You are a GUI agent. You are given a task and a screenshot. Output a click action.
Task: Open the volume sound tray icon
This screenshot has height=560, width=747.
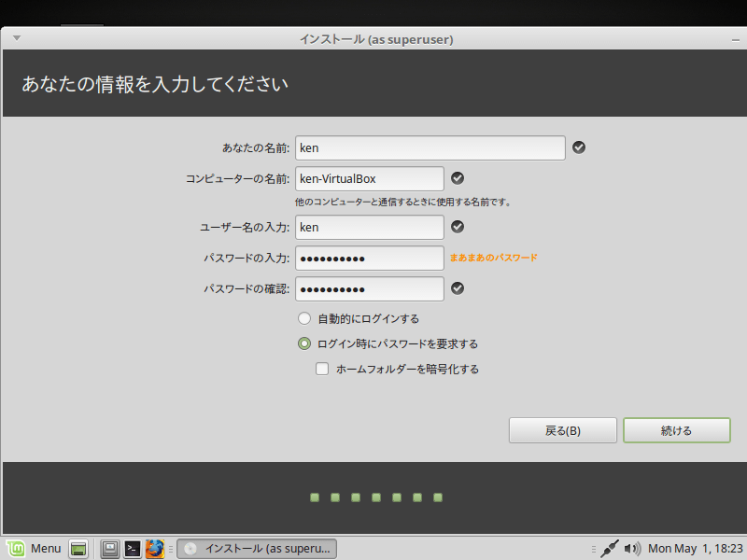(632, 549)
